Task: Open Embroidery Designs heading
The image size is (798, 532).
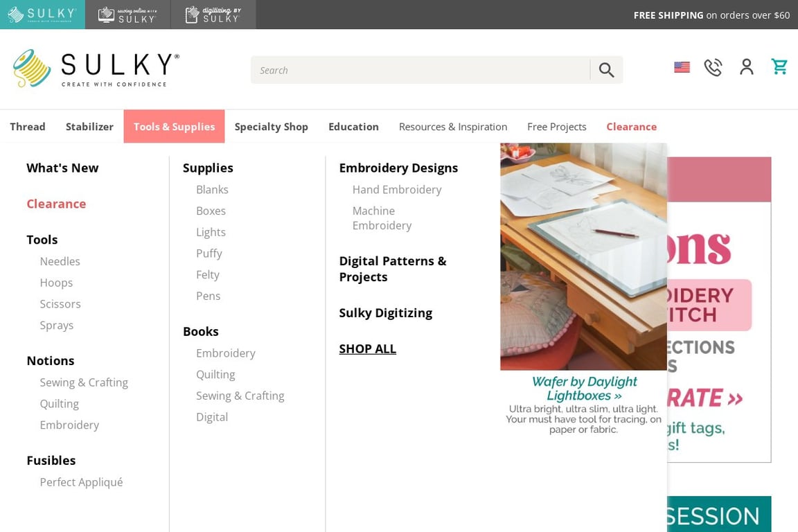Action: coord(398,168)
